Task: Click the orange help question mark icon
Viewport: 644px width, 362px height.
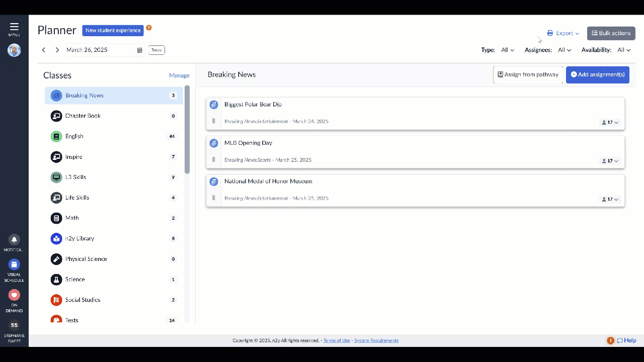Action: (149, 28)
